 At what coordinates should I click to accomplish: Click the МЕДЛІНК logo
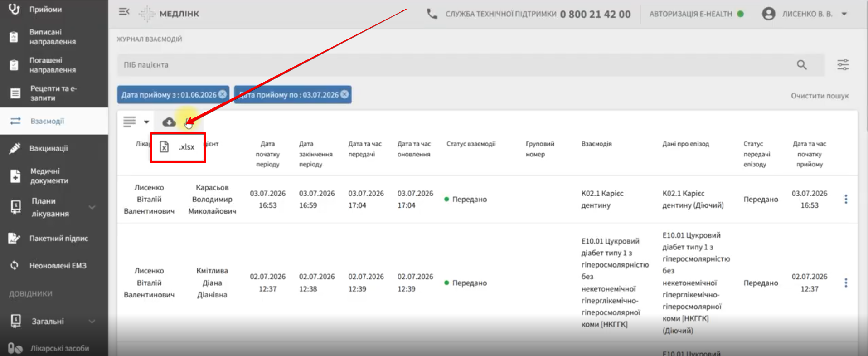click(x=169, y=14)
